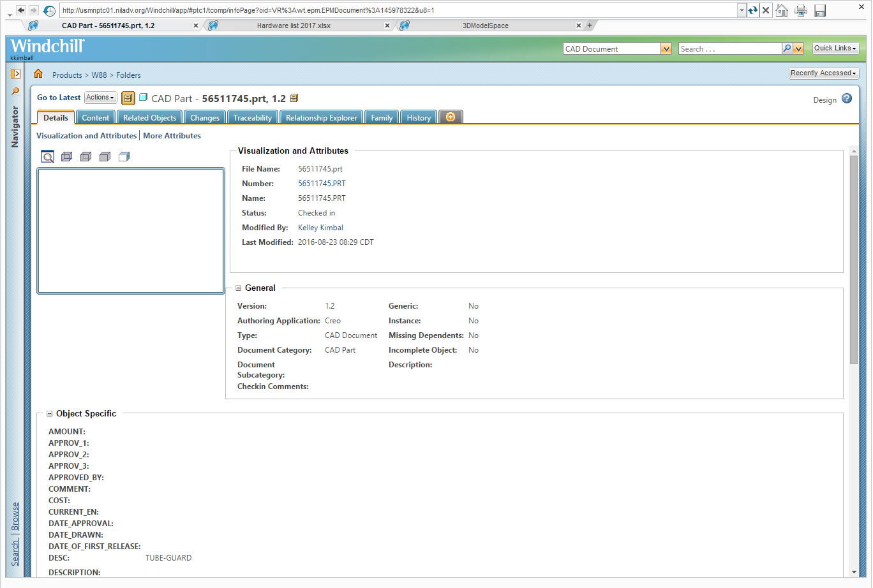Screen dimensions: 873x588
Task: Click the Go to Latest link
Action: (59, 98)
